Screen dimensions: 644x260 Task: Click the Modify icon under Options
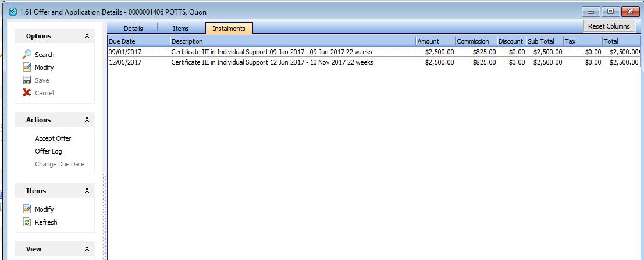pyautogui.click(x=27, y=67)
